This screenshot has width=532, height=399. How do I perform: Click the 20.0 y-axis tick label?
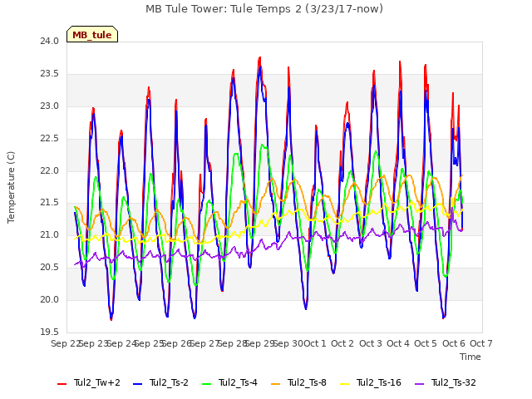[x=50, y=299]
